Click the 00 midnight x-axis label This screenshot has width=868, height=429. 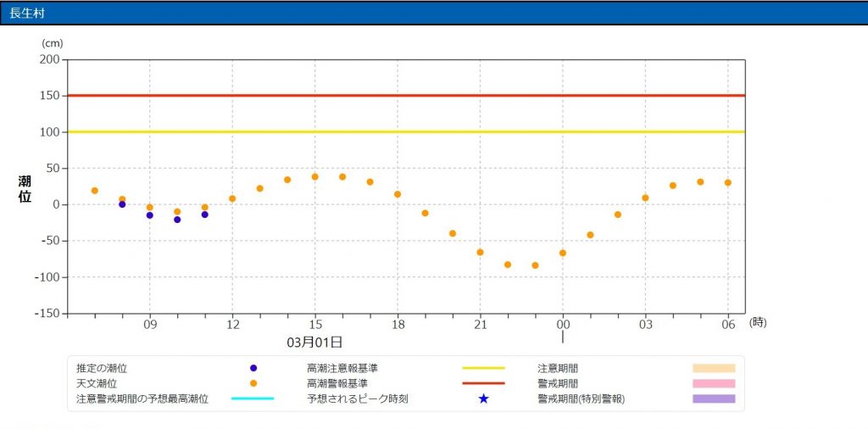point(563,325)
